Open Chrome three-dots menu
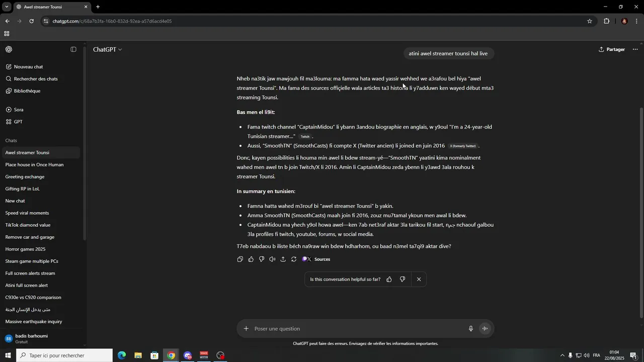644x362 pixels. pyautogui.click(x=637, y=21)
